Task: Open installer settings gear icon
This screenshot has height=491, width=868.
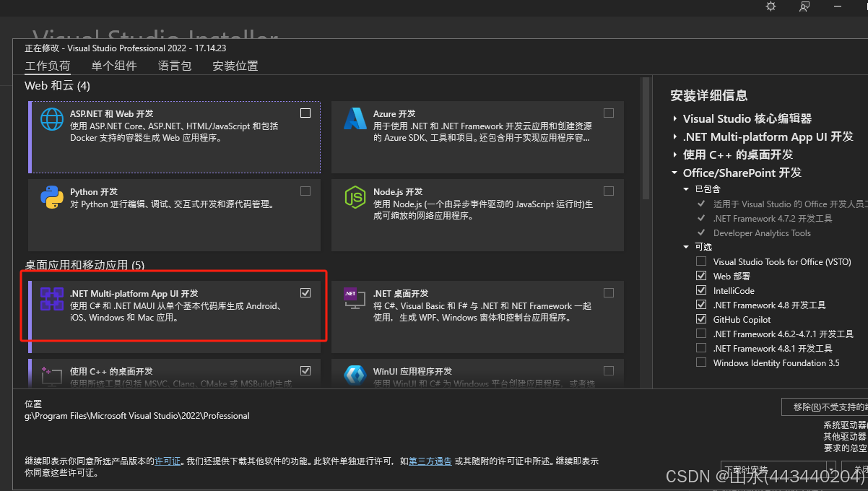Action: (771, 6)
